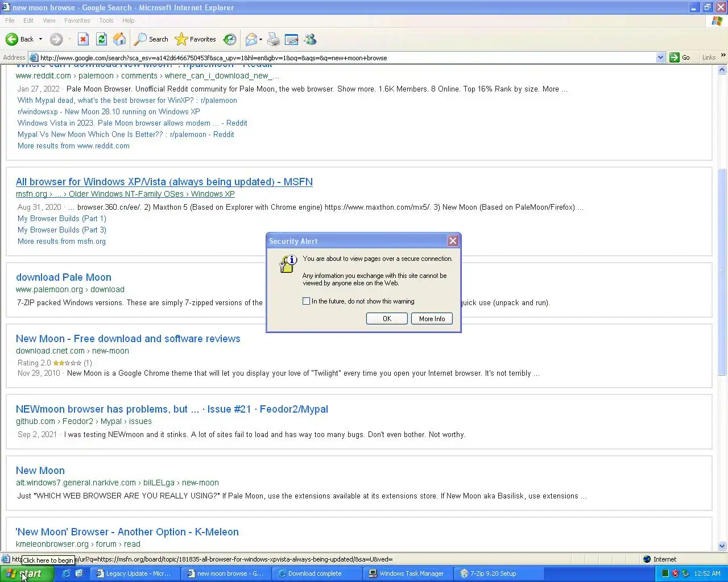
Task: Open the Tools menu
Action: pos(106,20)
